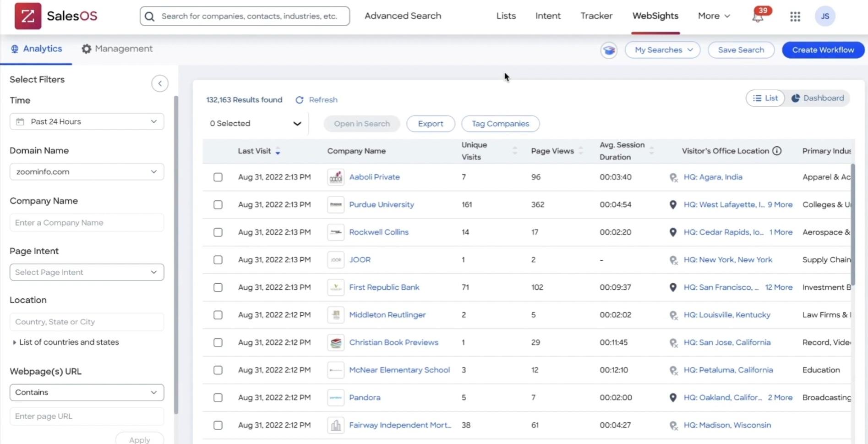Switch to the Management tab

click(117, 49)
